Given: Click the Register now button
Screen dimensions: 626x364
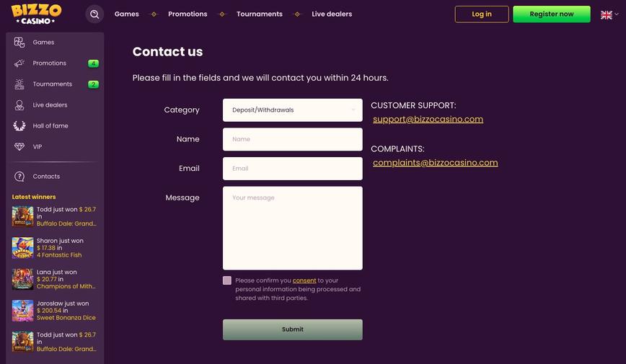Looking at the screenshot, I should click(x=551, y=14).
